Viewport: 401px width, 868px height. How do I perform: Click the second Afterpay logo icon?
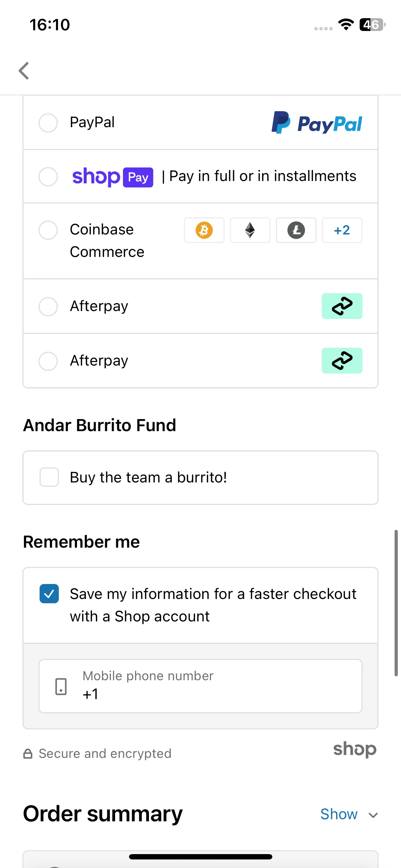point(342,361)
